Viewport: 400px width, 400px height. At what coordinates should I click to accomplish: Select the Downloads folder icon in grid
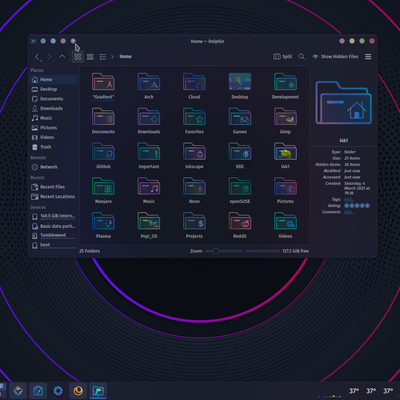[x=149, y=117]
